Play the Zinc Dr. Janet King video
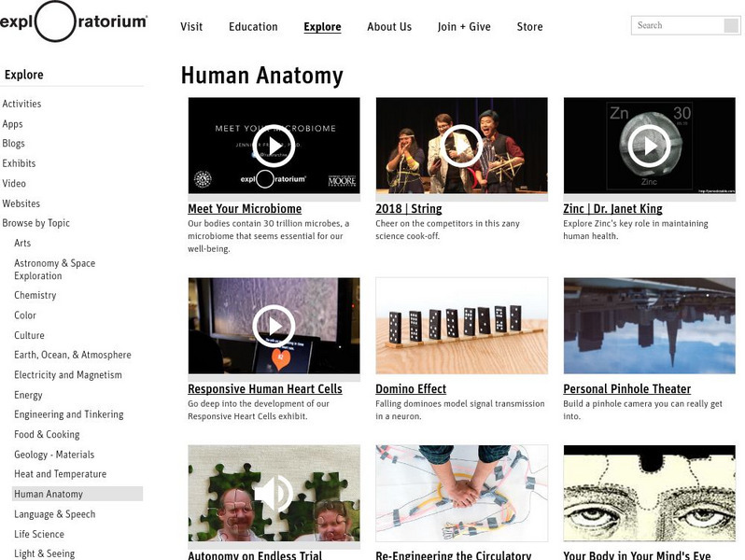Screen dimensions: 745x560 (x=649, y=146)
